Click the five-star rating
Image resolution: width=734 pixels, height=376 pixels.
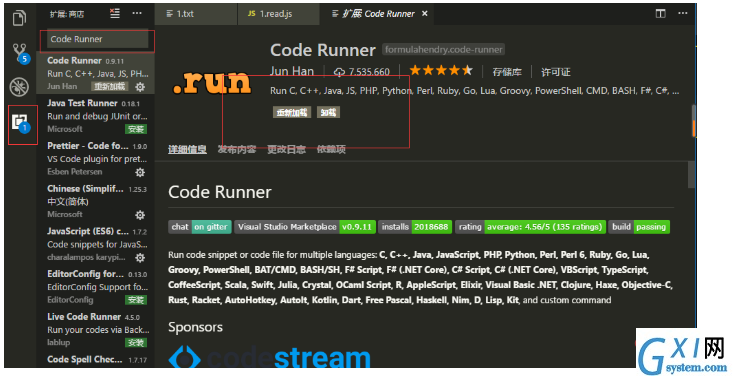[x=441, y=71]
